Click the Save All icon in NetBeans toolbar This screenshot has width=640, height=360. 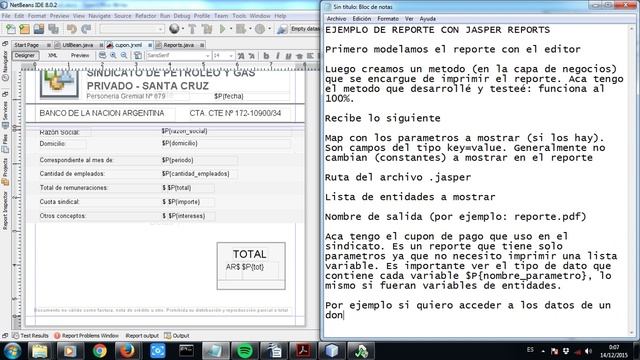tap(53, 29)
